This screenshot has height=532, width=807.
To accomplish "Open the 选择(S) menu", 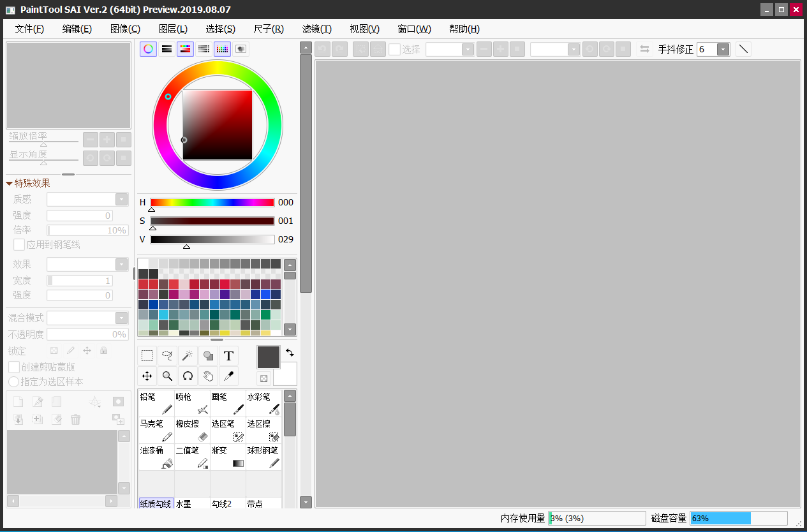I will point(221,29).
